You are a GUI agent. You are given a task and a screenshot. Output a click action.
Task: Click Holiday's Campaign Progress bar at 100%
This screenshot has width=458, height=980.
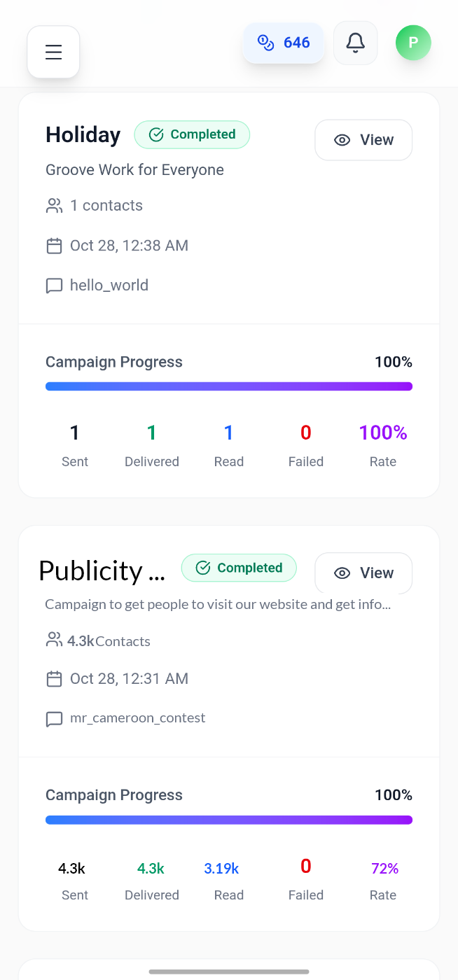pos(229,386)
